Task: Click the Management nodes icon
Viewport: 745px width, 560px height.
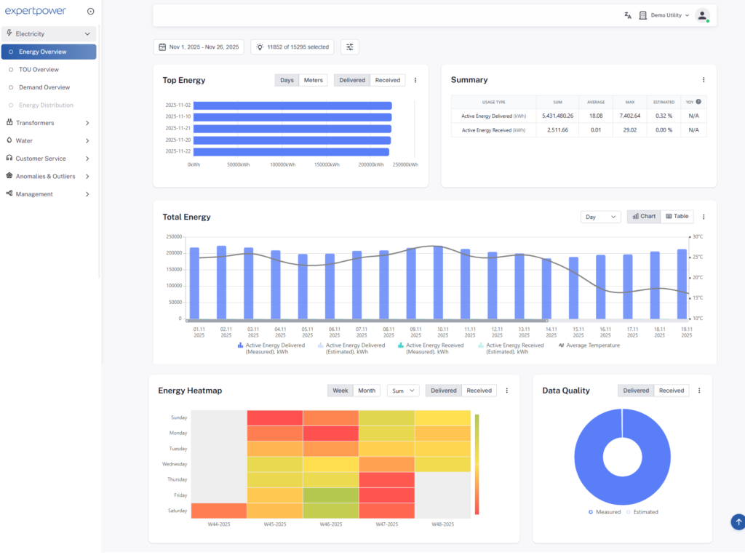Action: [9, 193]
